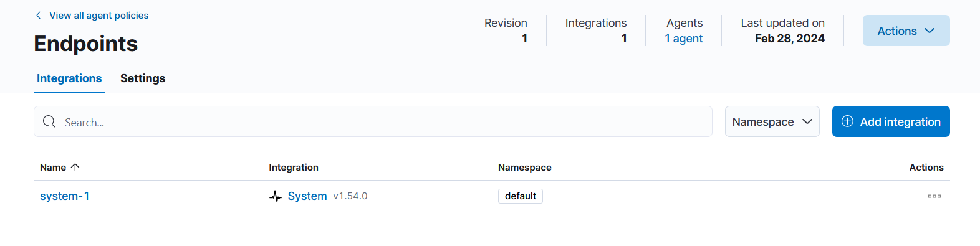This screenshot has height=246, width=980.
Task: Switch to the Settings tab
Action: [143, 78]
